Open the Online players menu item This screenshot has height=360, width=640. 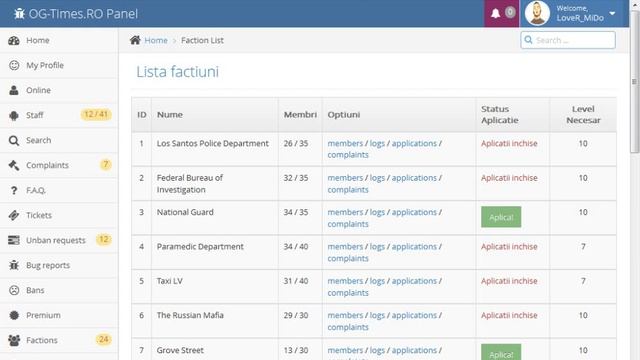tap(59, 90)
